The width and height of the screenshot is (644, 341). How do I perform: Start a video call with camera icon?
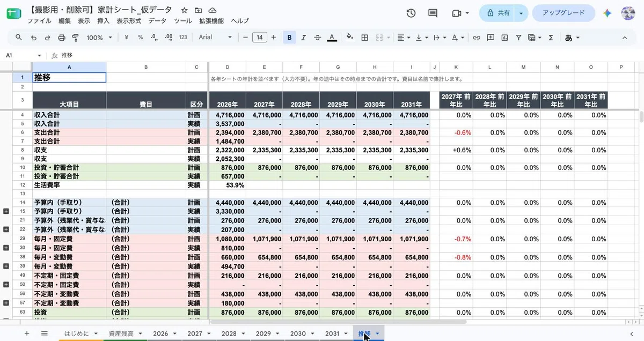(460, 13)
